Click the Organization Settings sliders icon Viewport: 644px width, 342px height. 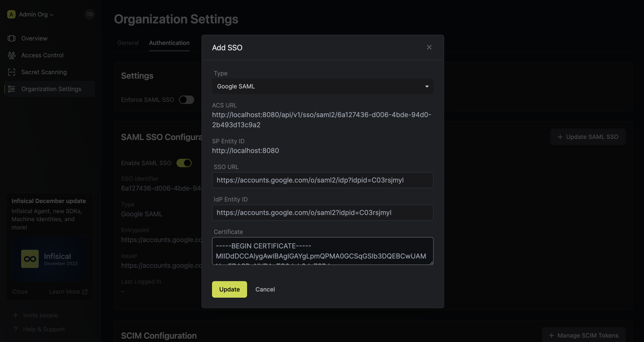pos(12,89)
